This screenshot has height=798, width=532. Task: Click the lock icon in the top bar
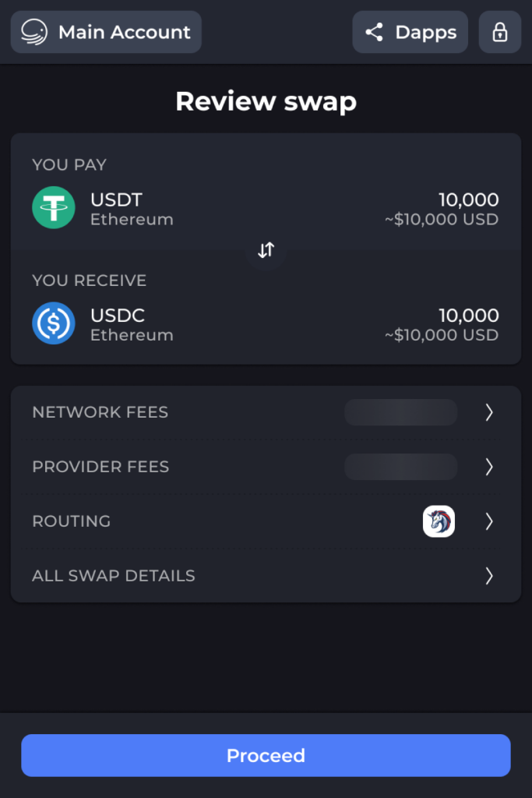[x=499, y=32]
